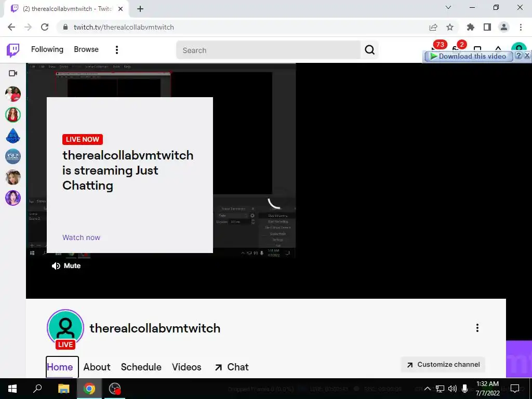Mute the stream preview

pyautogui.click(x=66, y=266)
